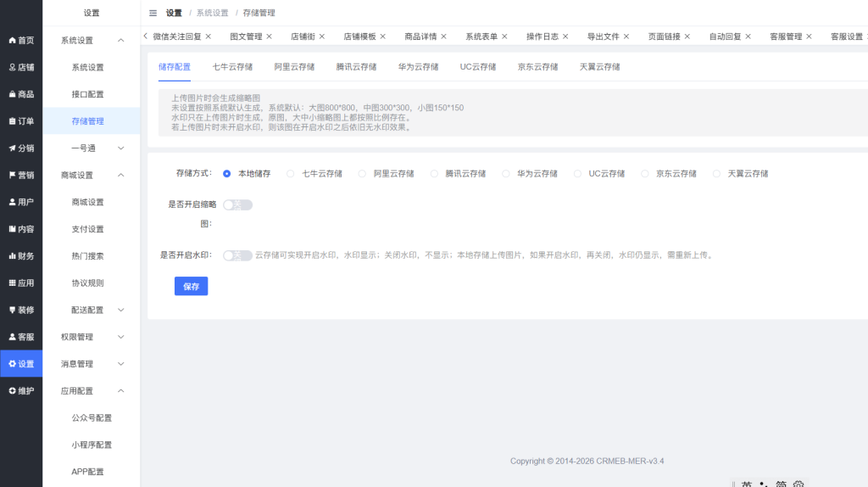Open the 店铺 store sidebar icon
Viewport: 868px width, 487px height.
pos(12,67)
